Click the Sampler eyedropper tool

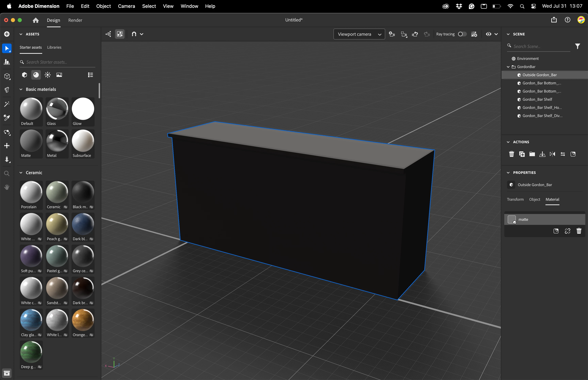coord(7,118)
